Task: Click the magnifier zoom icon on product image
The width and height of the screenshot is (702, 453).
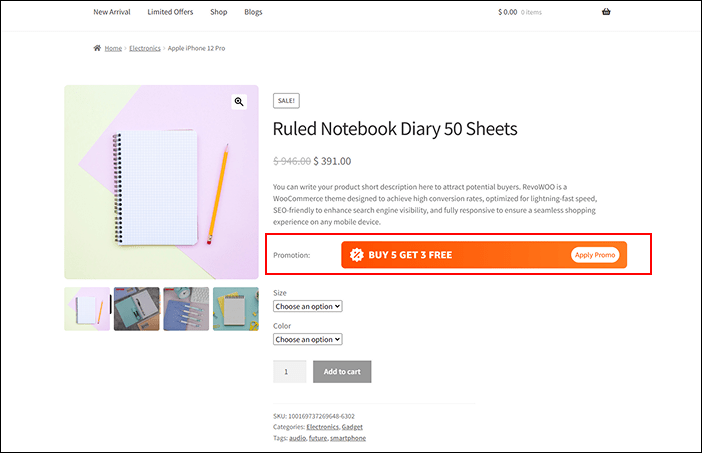Action: coord(239,102)
